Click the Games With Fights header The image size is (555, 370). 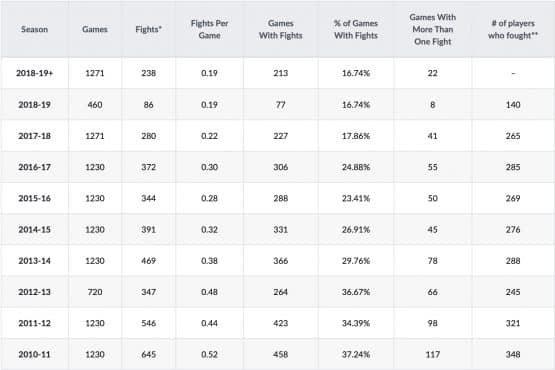[281, 29]
